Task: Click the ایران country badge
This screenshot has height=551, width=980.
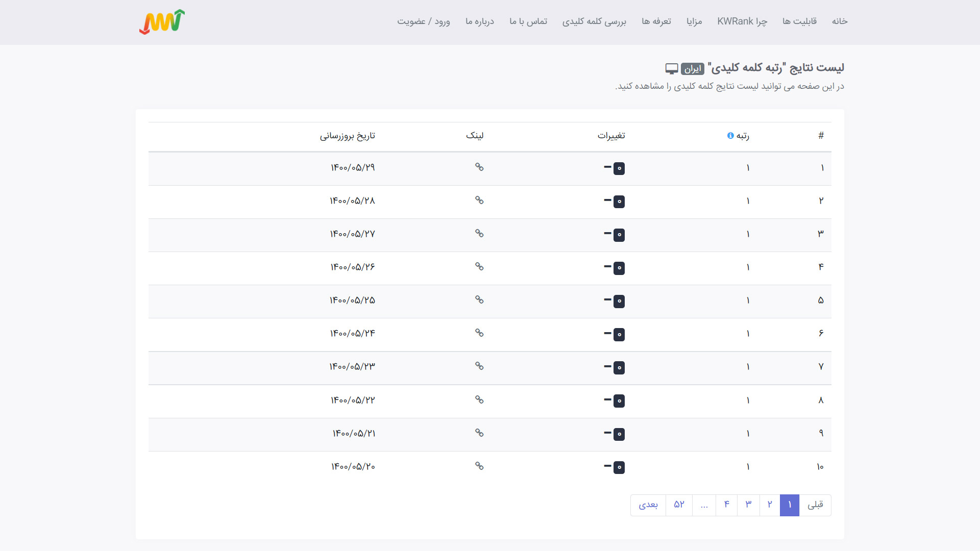Action: pyautogui.click(x=693, y=69)
